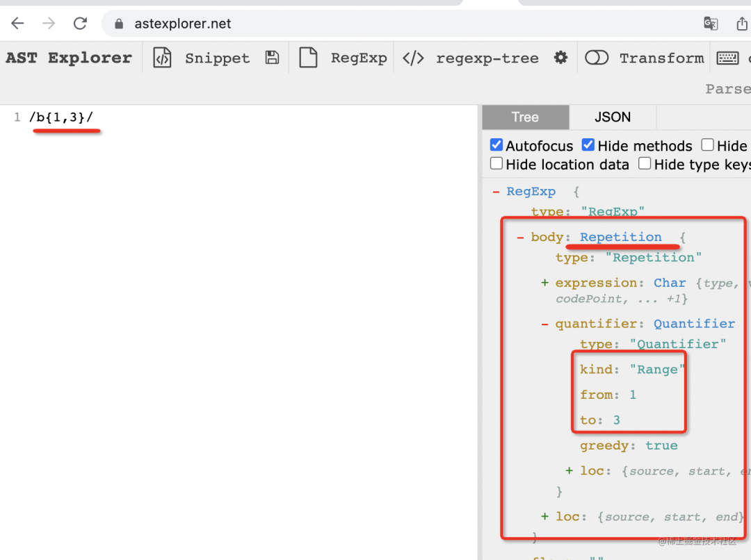This screenshot has height=560, width=751.
Task: Click the Transform menu label
Action: coord(662,58)
